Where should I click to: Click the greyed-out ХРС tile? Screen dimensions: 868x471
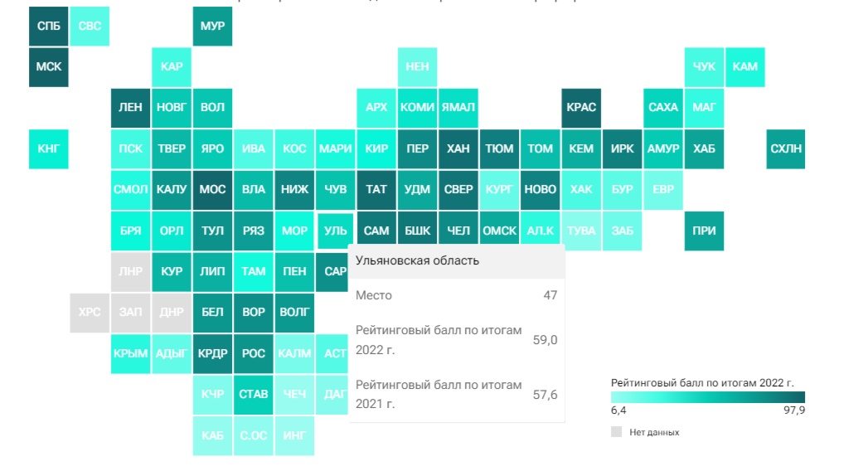click(90, 313)
